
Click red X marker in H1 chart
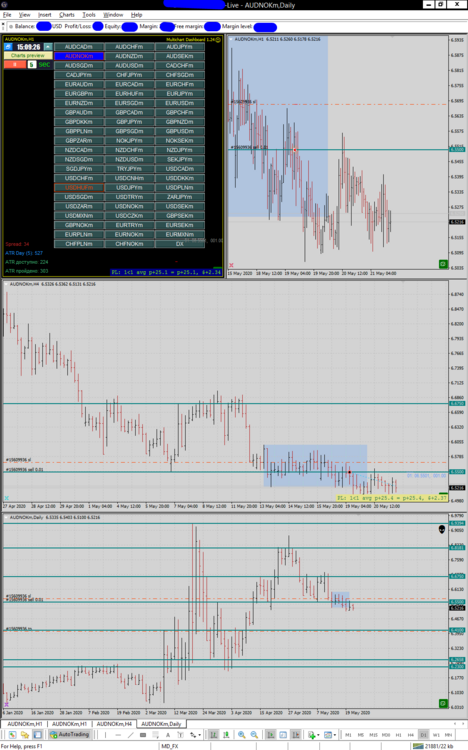(x=231, y=265)
